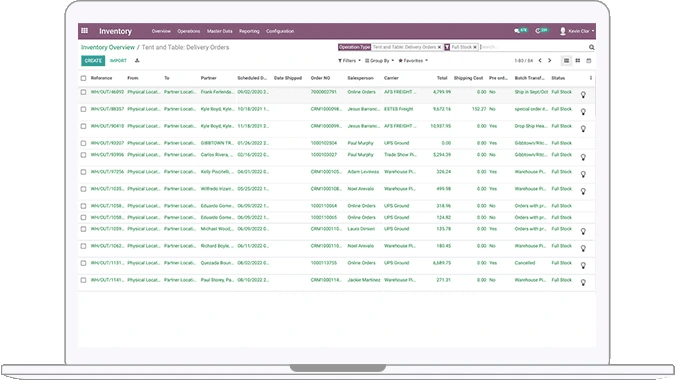Viewport: 675px width, 380px height.
Task: Tick checkbox for Paul Storey row
Action: click(84, 280)
